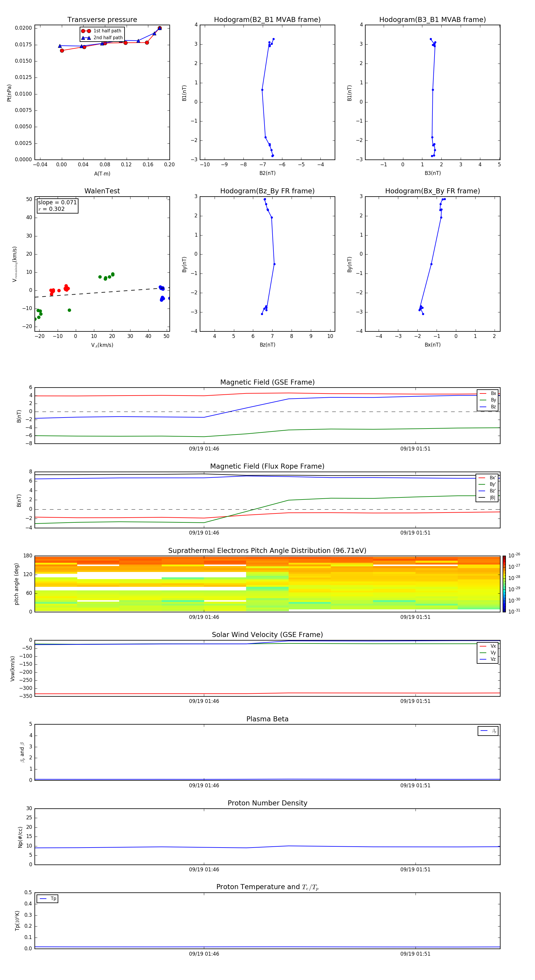Click the Tp legend entry

tap(48, 899)
